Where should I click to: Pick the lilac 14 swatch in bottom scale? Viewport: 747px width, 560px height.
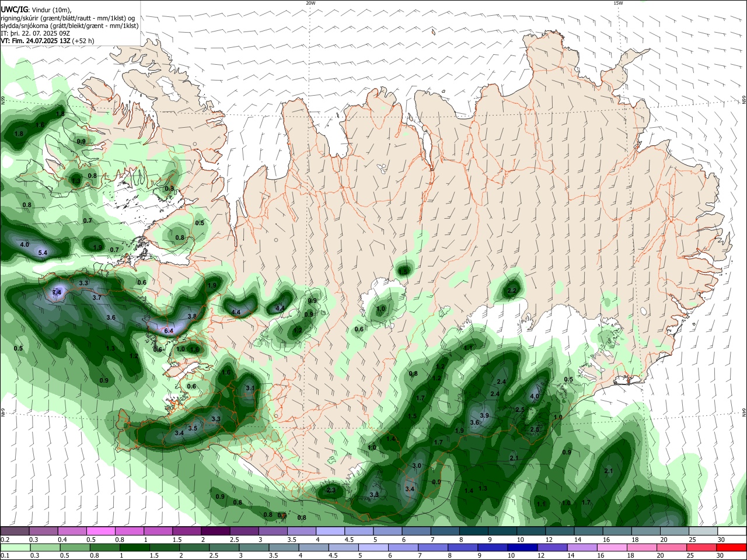[582, 547]
